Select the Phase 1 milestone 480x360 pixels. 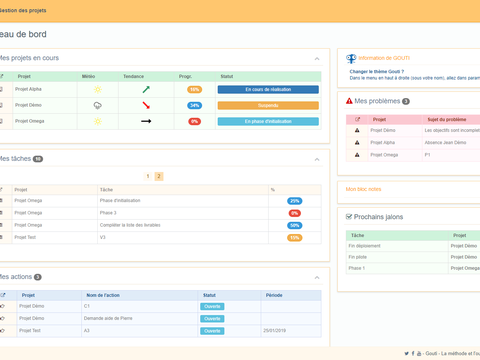[x=357, y=268]
